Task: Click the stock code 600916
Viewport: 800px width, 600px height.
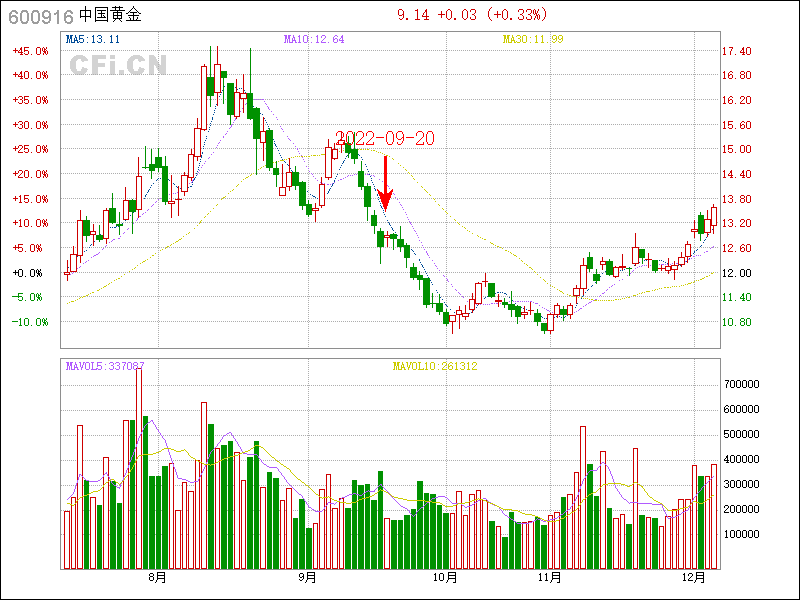Action: pos(38,16)
